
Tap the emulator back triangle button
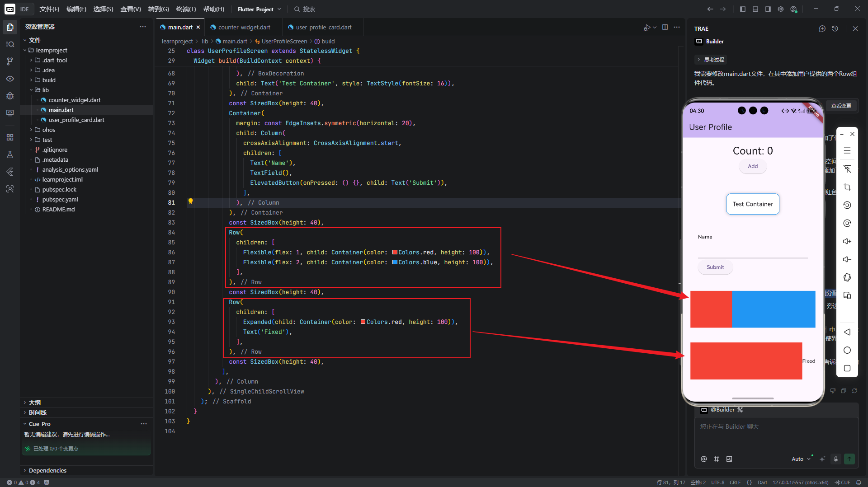pyautogui.click(x=847, y=332)
